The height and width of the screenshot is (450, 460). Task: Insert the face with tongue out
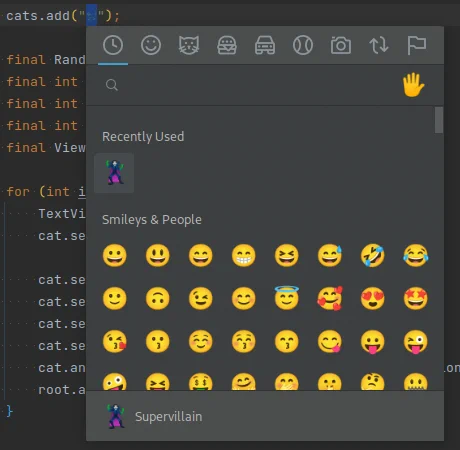[373, 342]
